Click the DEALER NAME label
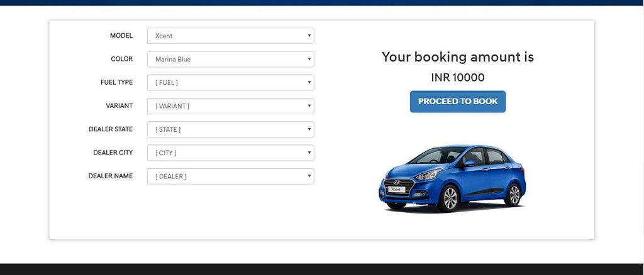The image size is (644, 275). pyautogui.click(x=111, y=176)
